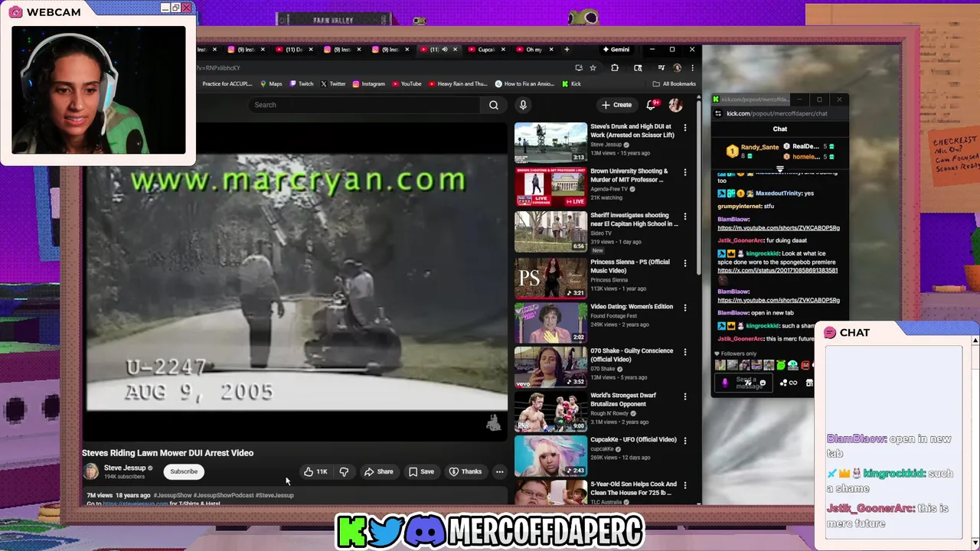The image size is (980, 551).
Task: Open Video Dating: Women's Edition title
Action: (x=632, y=307)
